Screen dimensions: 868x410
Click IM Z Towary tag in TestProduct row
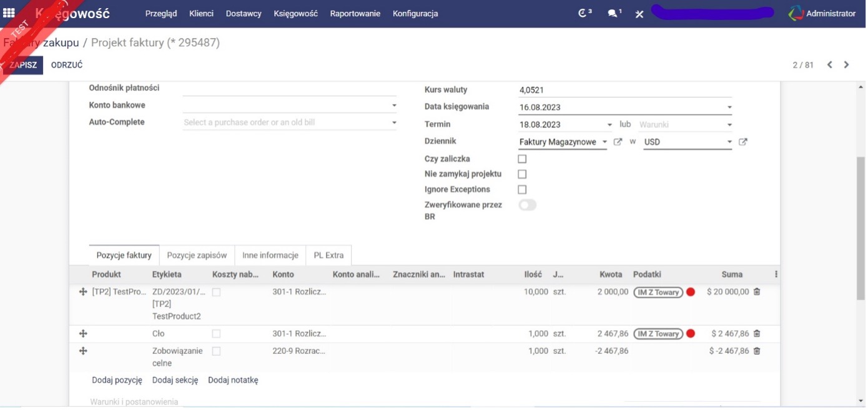click(x=658, y=292)
